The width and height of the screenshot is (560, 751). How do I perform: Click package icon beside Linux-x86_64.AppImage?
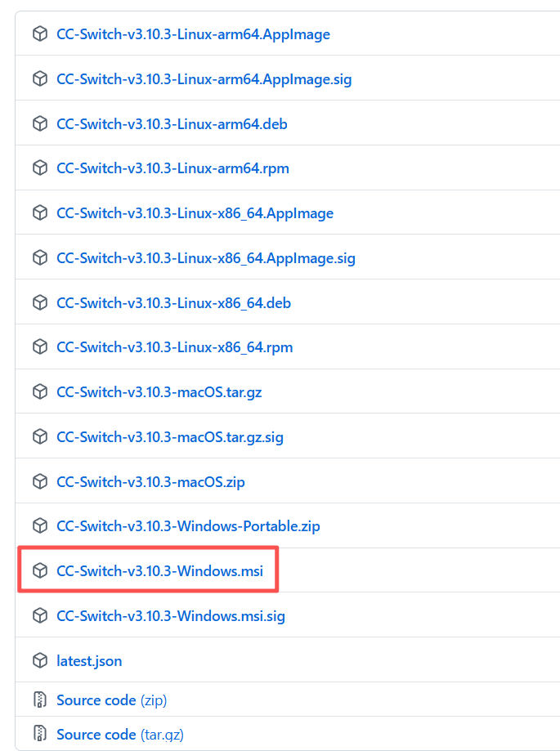[40, 212]
